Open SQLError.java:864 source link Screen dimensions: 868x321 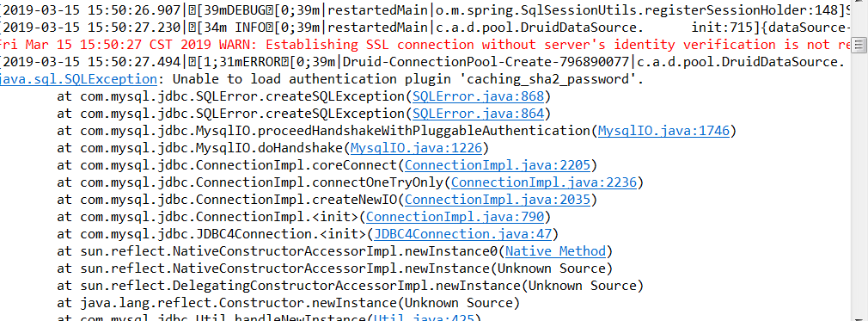(479, 114)
